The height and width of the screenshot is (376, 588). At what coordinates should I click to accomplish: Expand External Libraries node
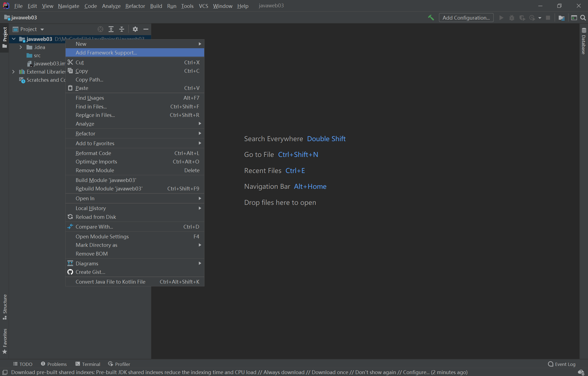[x=13, y=72]
